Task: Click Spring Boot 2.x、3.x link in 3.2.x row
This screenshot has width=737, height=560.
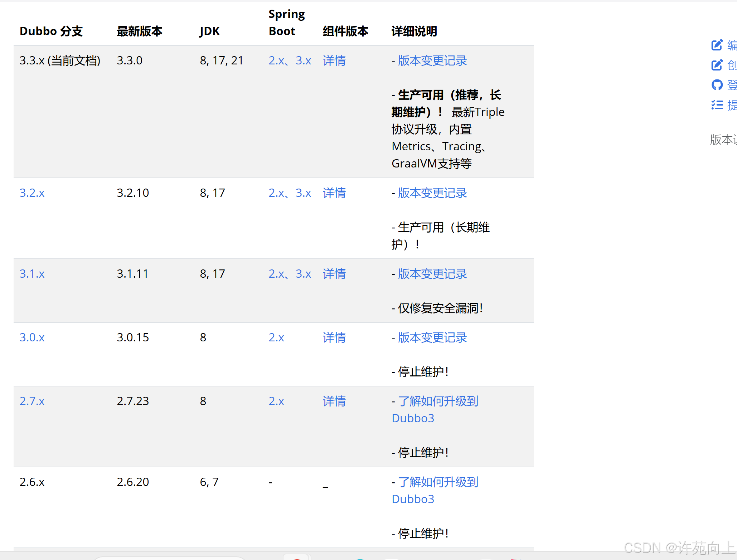Action: click(290, 193)
